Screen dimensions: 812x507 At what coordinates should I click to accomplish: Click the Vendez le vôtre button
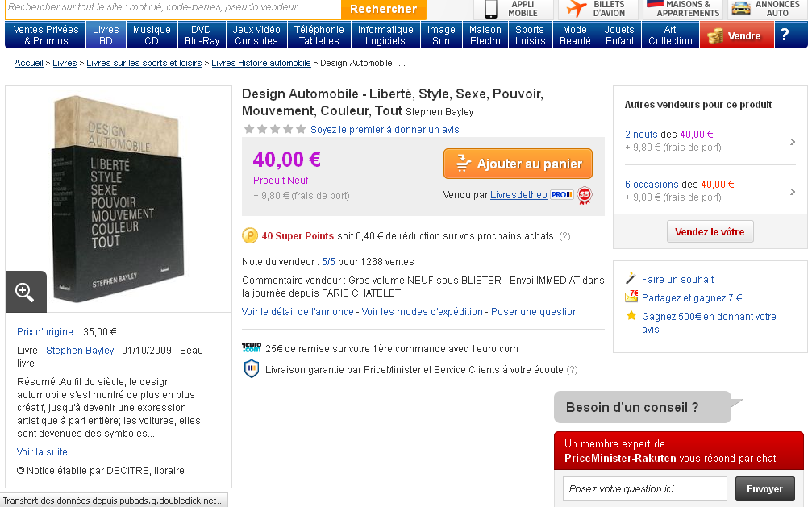point(710,231)
